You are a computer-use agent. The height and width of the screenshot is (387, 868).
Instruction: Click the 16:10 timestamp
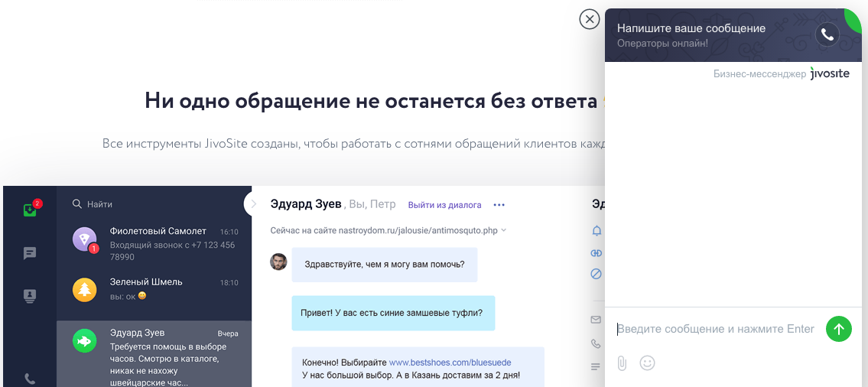click(229, 232)
